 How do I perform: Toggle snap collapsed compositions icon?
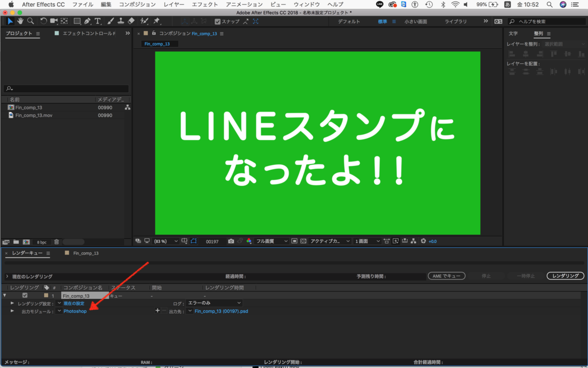255,22
